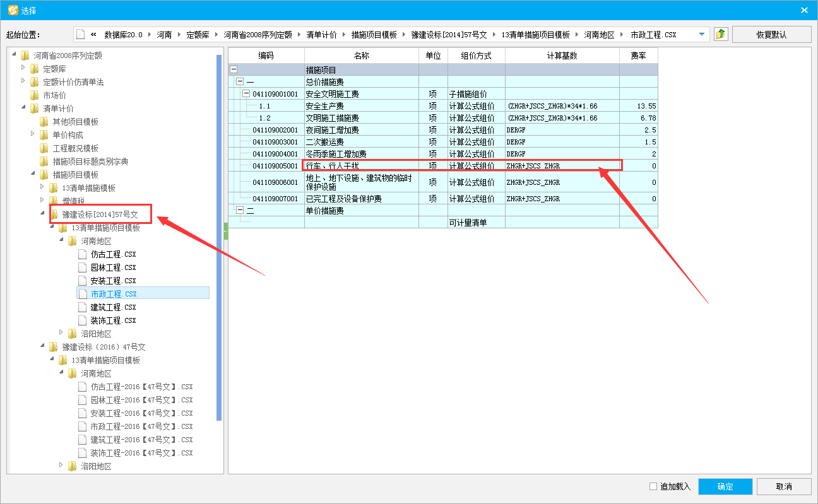
Task: Open the path bar dropdown arrow
Action: point(701,35)
